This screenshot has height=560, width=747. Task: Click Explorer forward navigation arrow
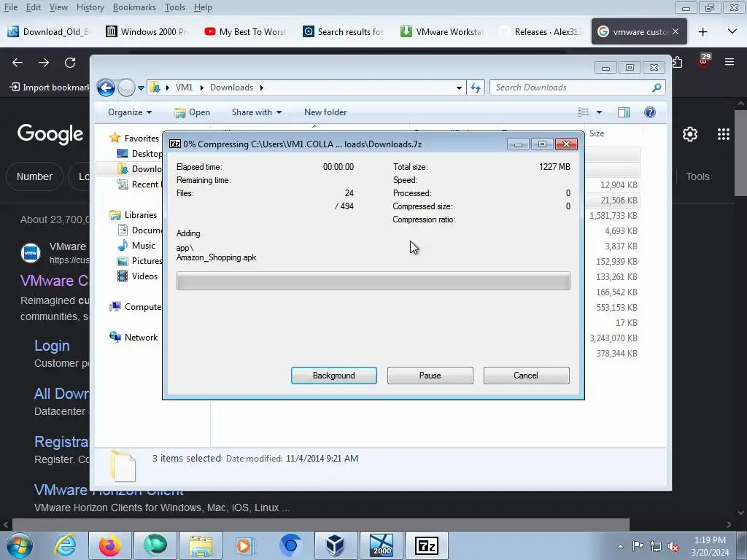point(126,87)
